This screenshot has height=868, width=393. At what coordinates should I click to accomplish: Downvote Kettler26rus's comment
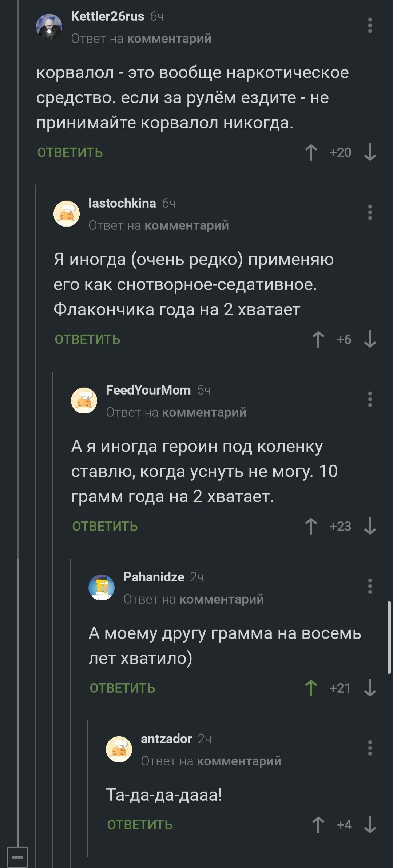[370, 152]
